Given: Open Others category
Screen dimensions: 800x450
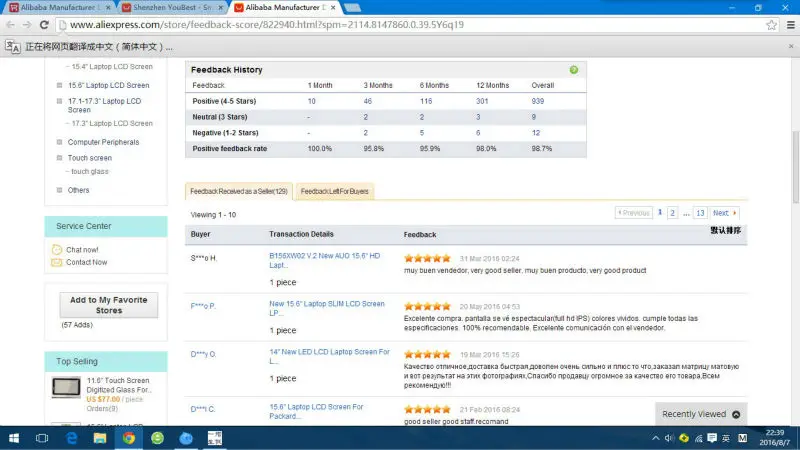Looking at the screenshot, I should point(78,190).
